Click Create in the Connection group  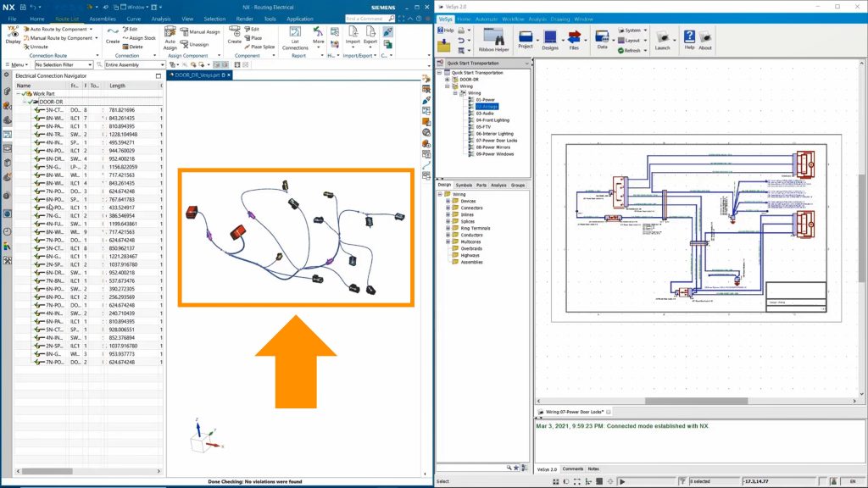(x=113, y=35)
